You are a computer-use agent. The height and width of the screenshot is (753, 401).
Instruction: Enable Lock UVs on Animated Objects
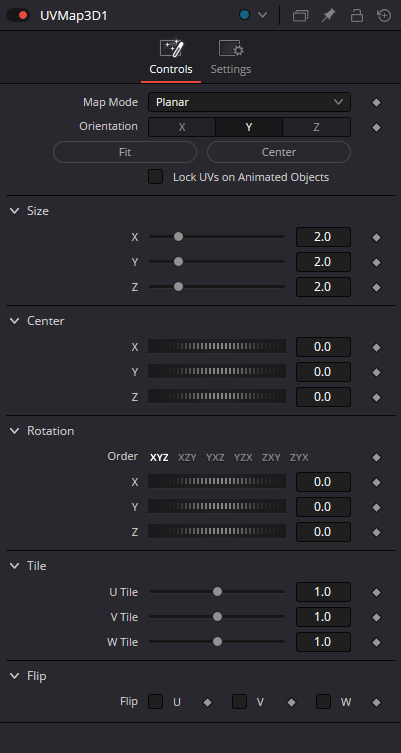pos(156,177)
